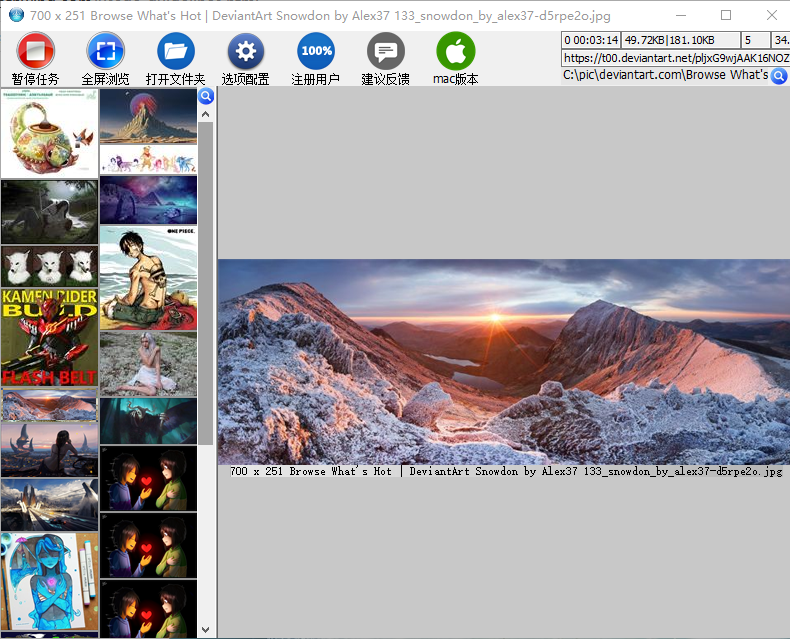The height and width of the screenshot is (639, 790).
Task: Open the options configuration gear
Action: coord(246,52)
